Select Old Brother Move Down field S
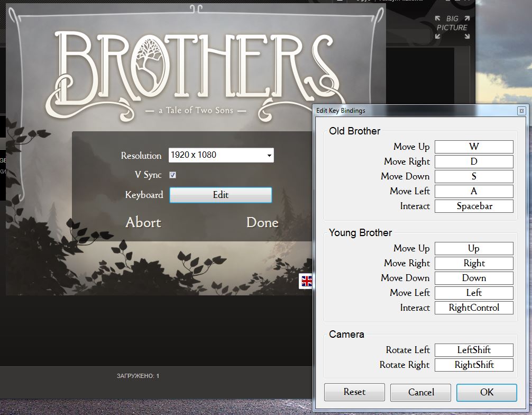Image resolution: width=532 pixels, height=415 pixels. point(474,176)
